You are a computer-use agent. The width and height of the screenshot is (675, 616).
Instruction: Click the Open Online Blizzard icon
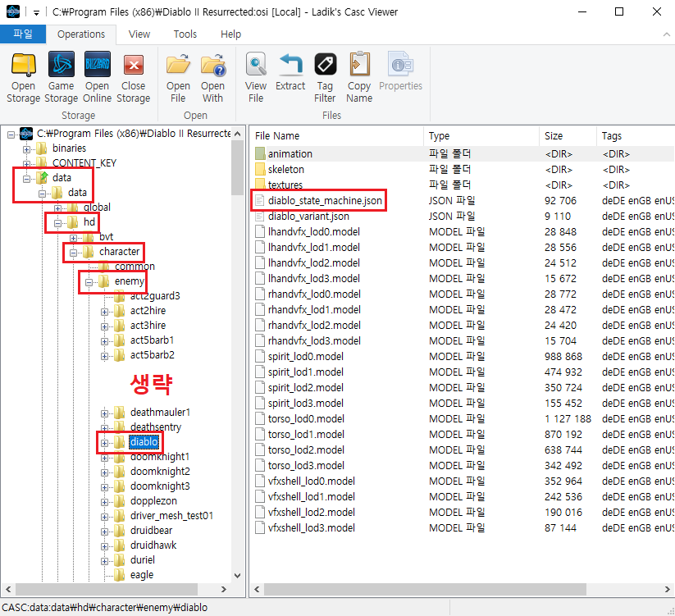(x=98, y=65)
